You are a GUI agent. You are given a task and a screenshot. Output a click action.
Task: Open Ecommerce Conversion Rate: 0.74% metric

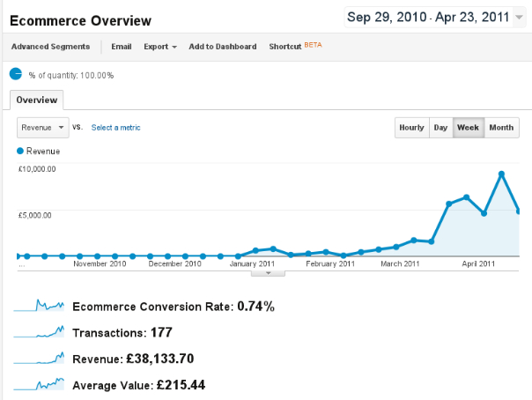click(174, 307)
